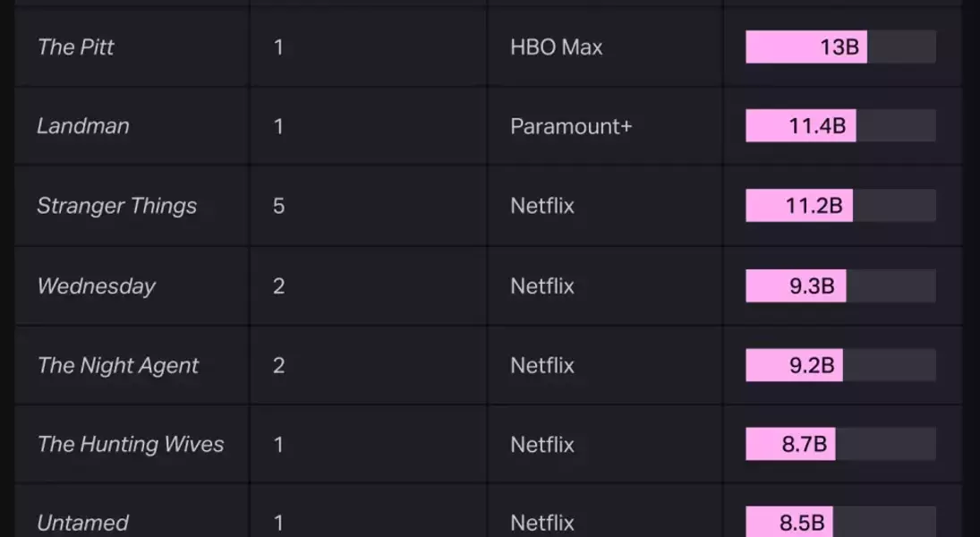The height and width of the screenshot is (537, 980).
Task: Click The Pitt show title
Action: point(76,47)
